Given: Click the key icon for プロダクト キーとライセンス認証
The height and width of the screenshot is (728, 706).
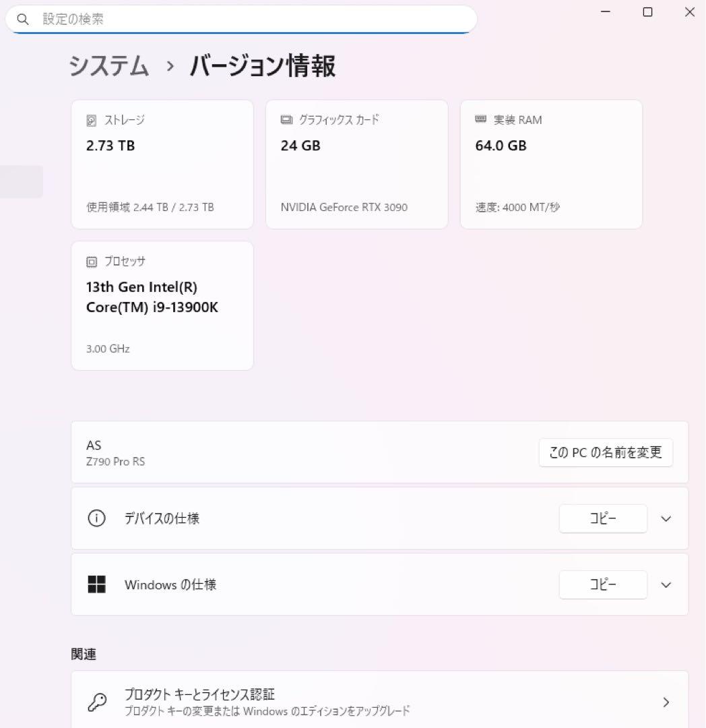Looking at the screenshot, I should point(97,701).
